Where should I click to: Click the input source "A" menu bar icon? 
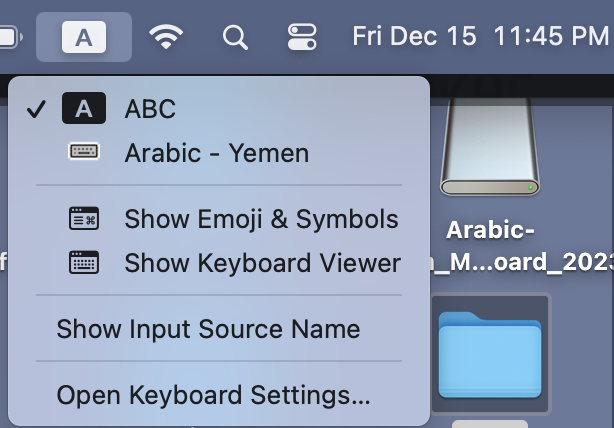coord(84,38)
